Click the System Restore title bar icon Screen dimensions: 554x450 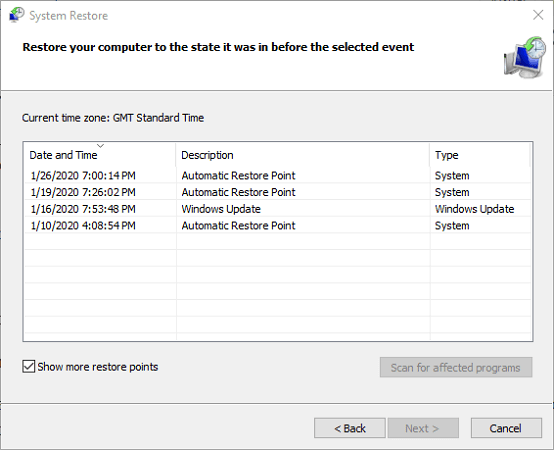click(x=16, y=15)
